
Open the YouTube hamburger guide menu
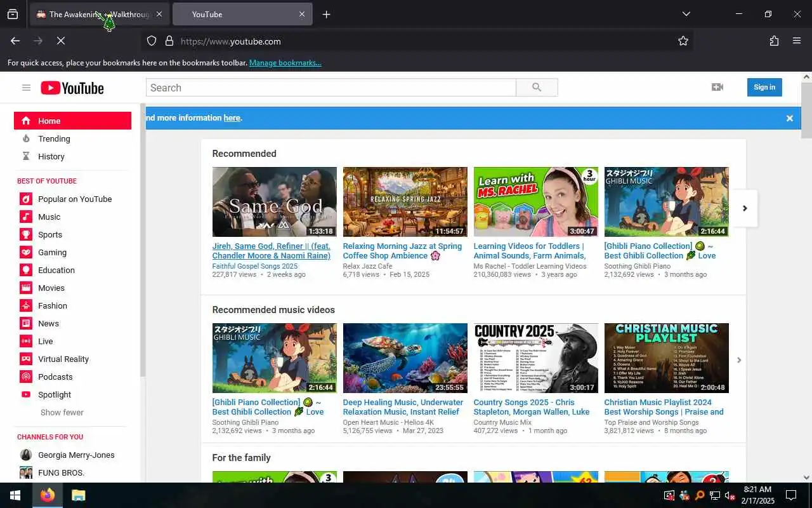(26, 88)
